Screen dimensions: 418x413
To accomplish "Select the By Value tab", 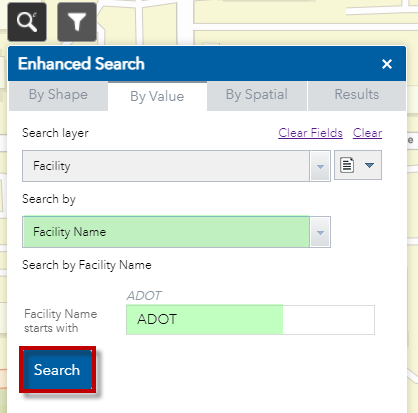I will point(157,96).
